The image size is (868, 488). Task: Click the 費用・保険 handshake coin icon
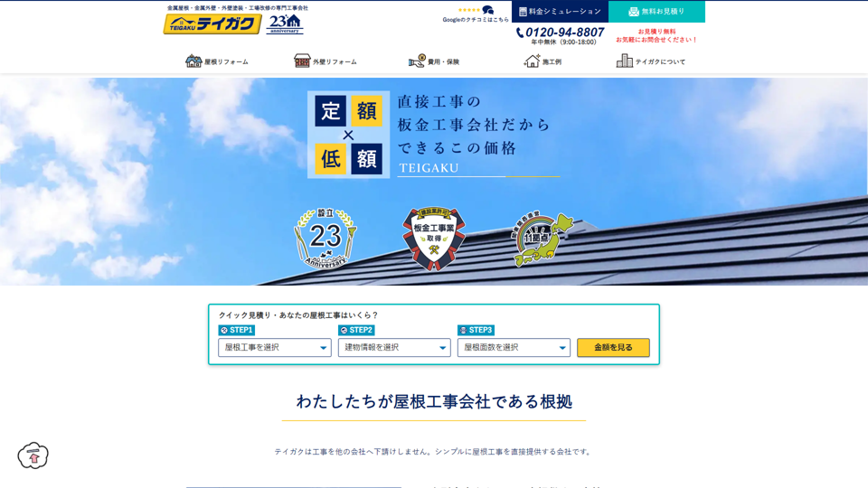(417, 61)
